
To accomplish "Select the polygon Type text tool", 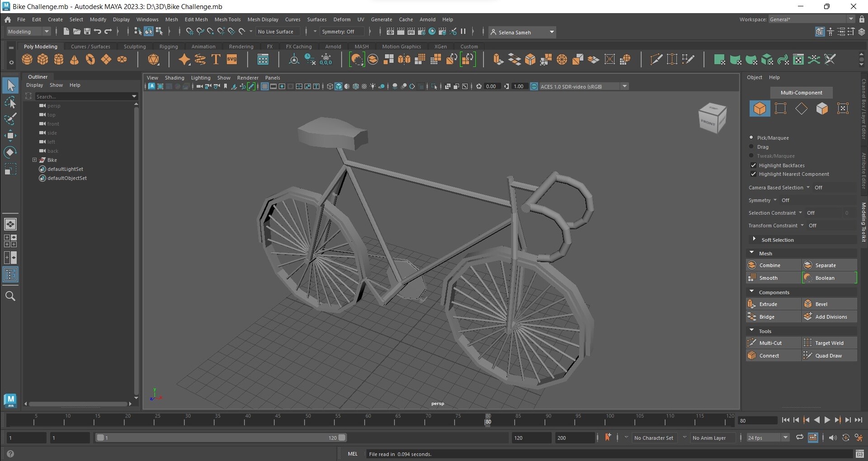I will [x=216, y=60].
